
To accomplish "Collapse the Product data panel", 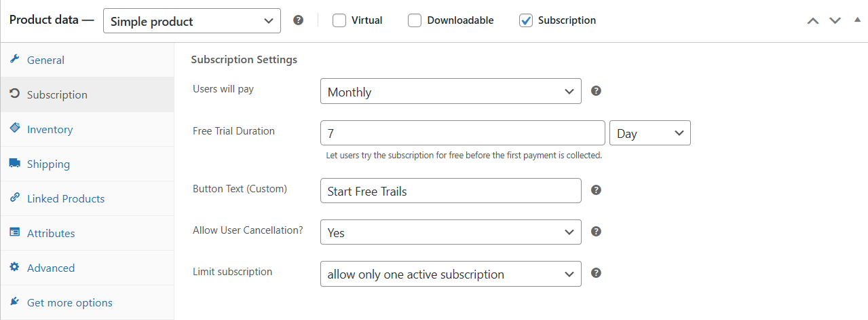I will (x=856, y=20).
